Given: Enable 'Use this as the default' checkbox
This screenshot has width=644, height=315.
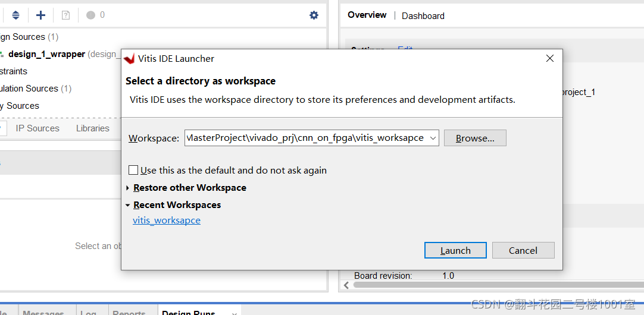Looking at the screenshot, I should (133, 170).
